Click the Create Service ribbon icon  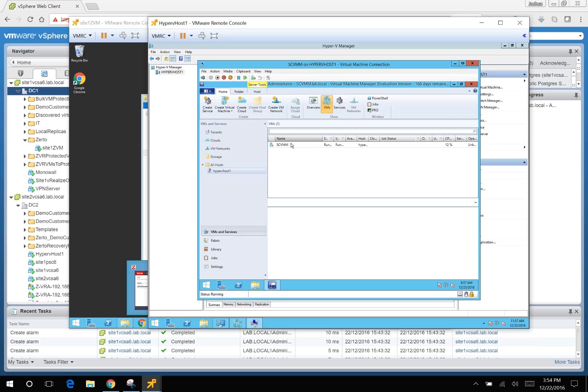pyautogui.click(x=207, y=104)
